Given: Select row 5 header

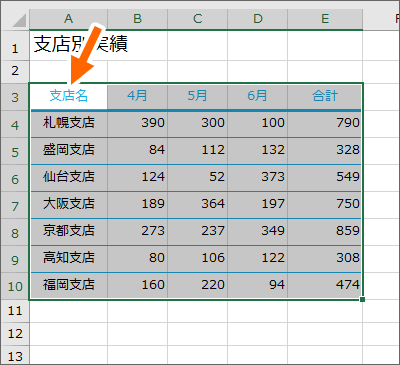Looking at the screenshot, I should [x=15, y=151].
